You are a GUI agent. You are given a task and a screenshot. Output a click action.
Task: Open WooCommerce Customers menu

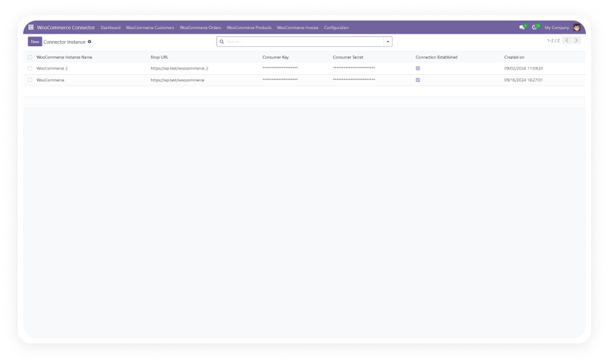pos(150,28)
